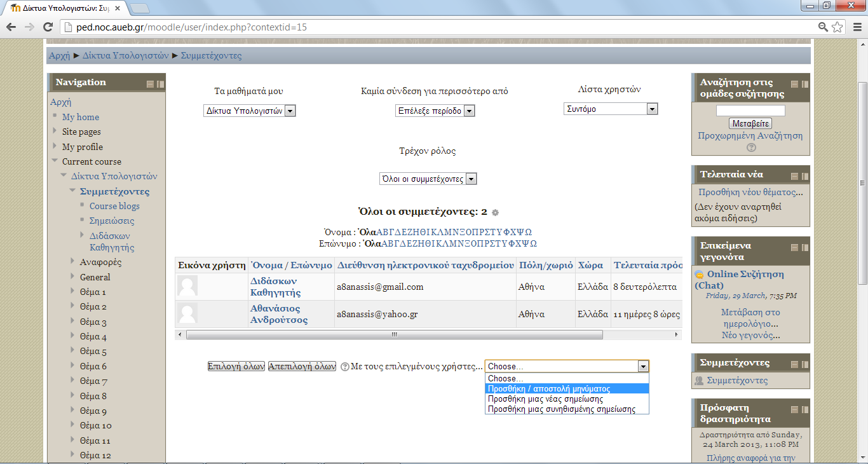
Task: Click participants icon in Συμμετέχοντες block
Action: 699,381
